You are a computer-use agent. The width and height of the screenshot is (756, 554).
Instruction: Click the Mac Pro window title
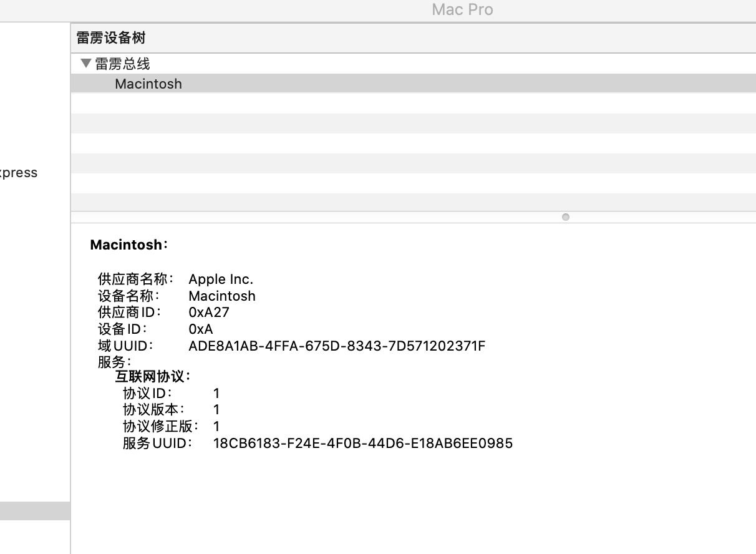pyautogui.click(x=462, y=9)
